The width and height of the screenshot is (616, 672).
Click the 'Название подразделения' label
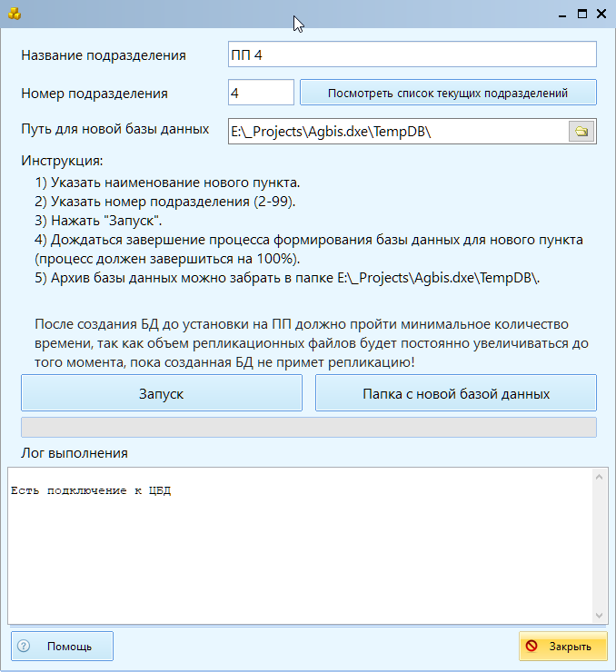coord(104,55)
